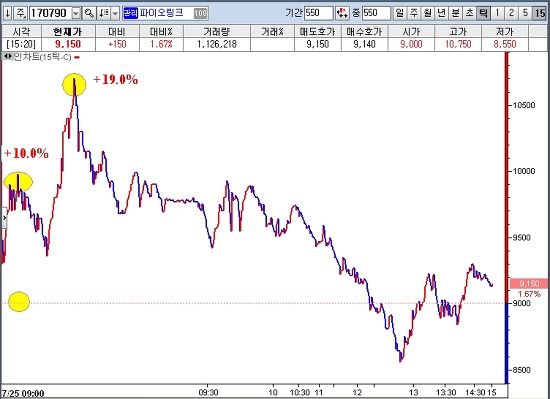Click the 기간 period field showing 550

pyautogui.click(x=318, y=13)
